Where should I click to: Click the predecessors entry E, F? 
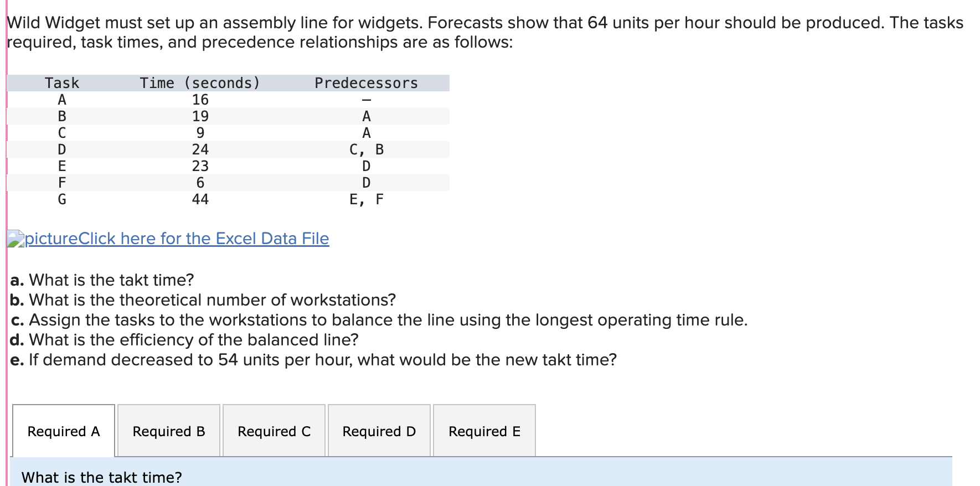(367, 199)
